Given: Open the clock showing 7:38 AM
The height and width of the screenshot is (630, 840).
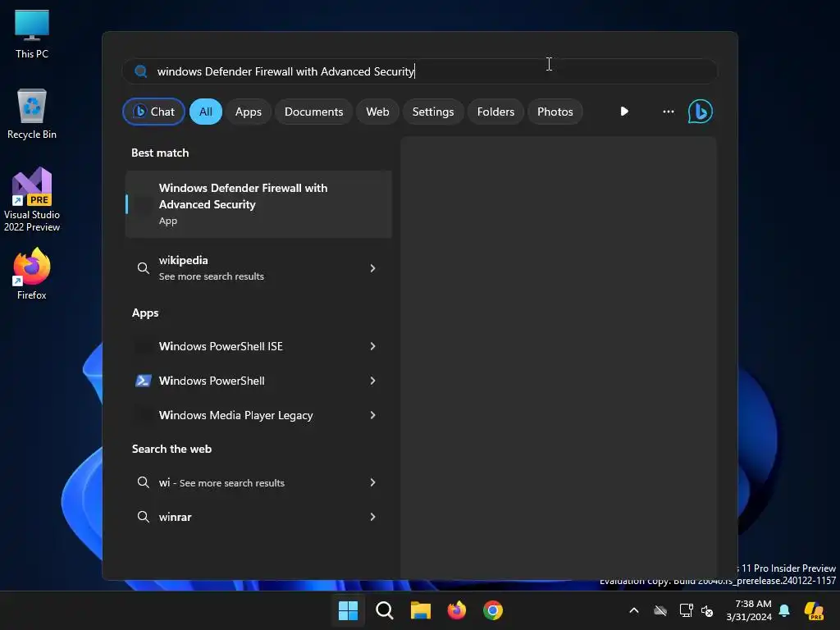Looking at the screenshot, I should point(749,610).
